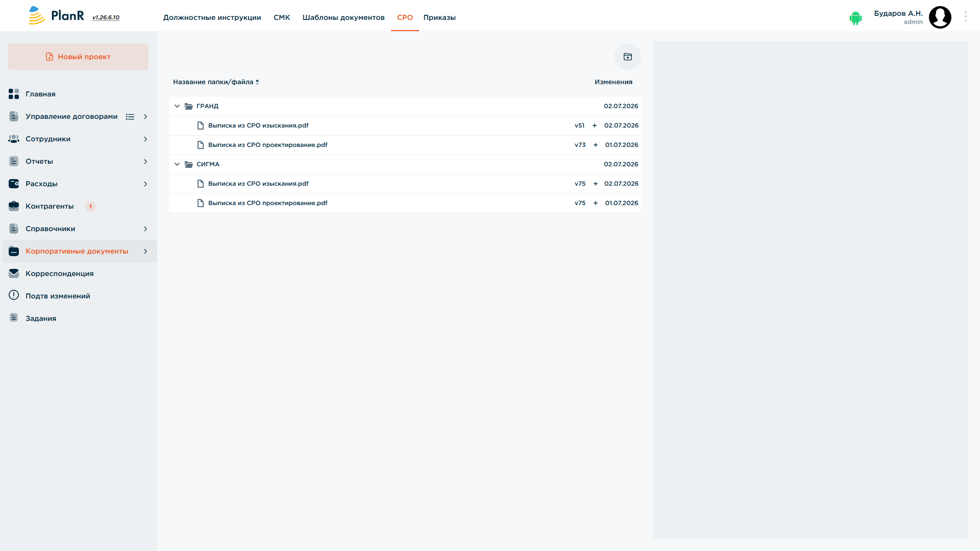This screenshot has height=551, width=980.
Task: Expand the Сотрудники submenu arrow
Action: click(145, 139)
